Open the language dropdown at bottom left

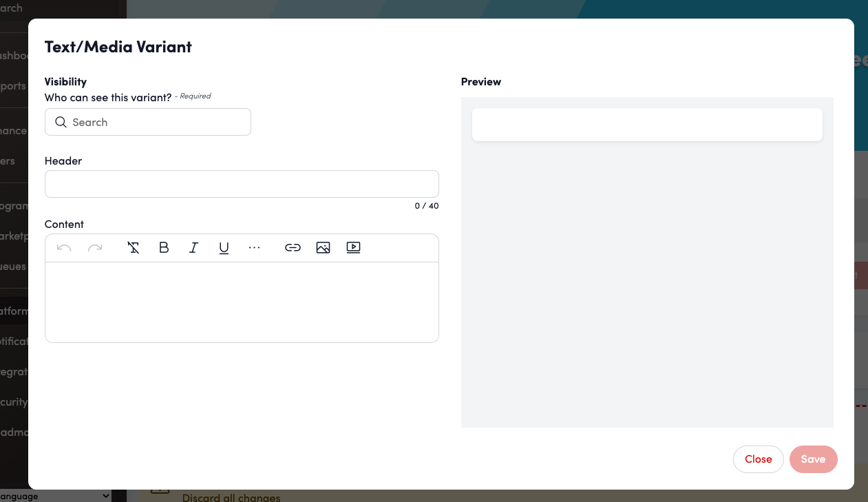point(55,496)
